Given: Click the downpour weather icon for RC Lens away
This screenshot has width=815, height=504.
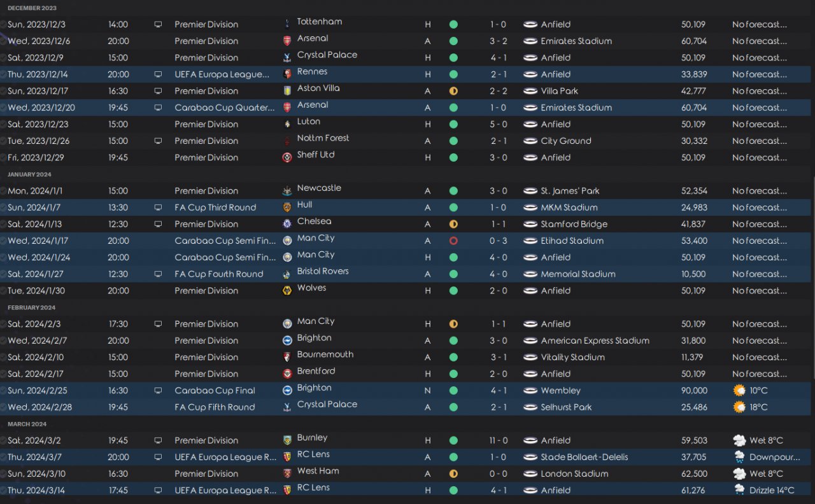Looking at the screenshot, I should pos(739,457).
